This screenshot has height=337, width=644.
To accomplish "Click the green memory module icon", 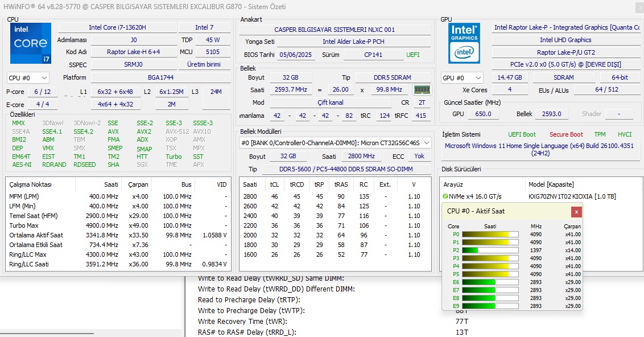I will 422,89.
